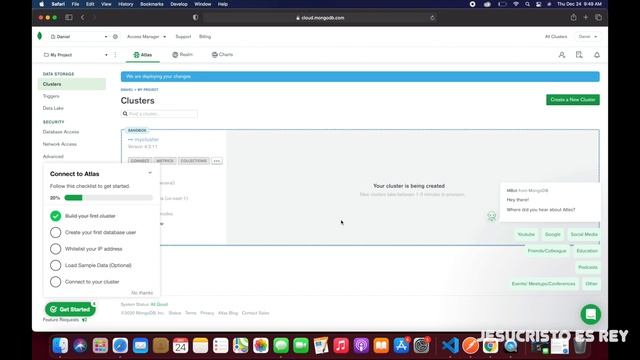
Task: Open Google Chrome from the dock
Action: click(490, 346)
